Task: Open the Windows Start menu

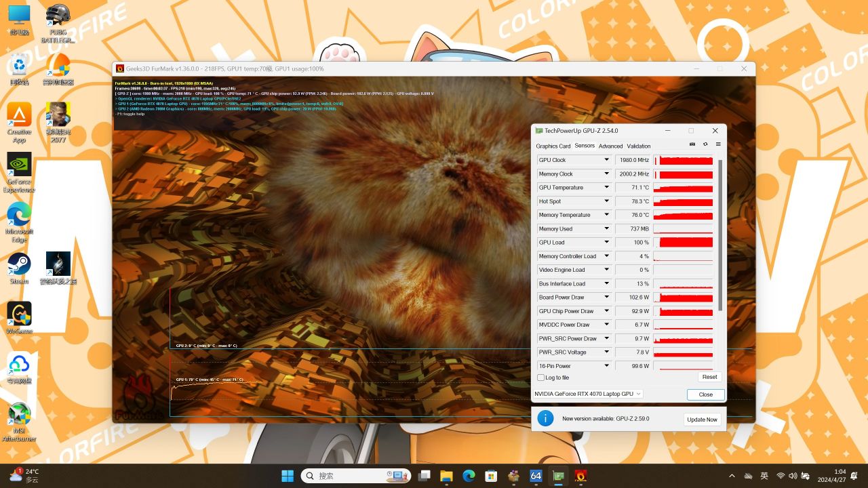Action: (x=288, y=476)
